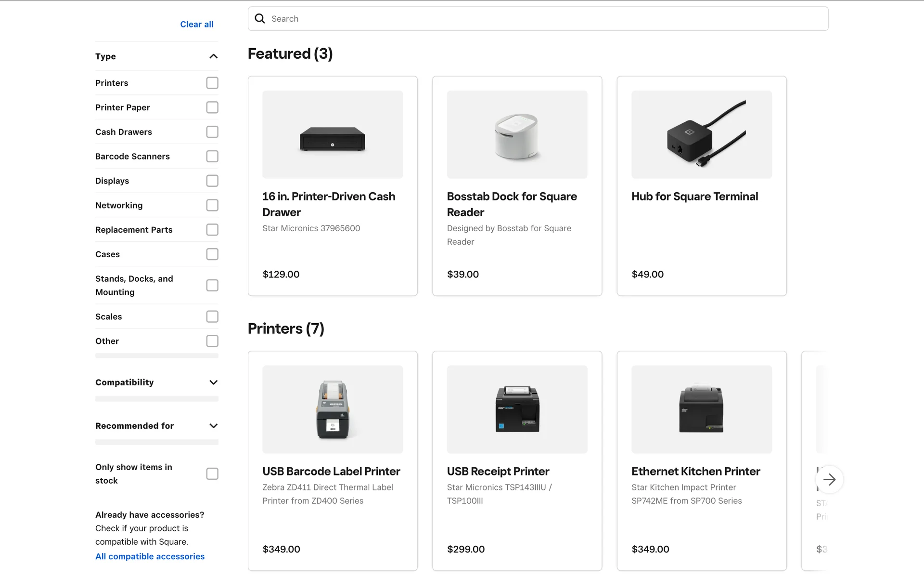The width and height of the screenshot is (924, 578).
Task: Open the USB Barcode Label Printer image
Action: point(333,409)
